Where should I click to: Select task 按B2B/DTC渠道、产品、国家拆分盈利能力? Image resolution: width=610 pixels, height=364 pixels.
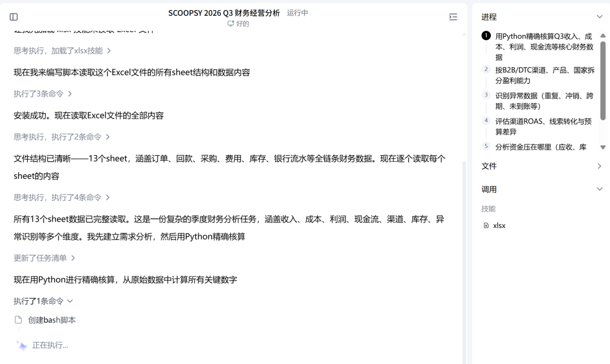point(544,76)
